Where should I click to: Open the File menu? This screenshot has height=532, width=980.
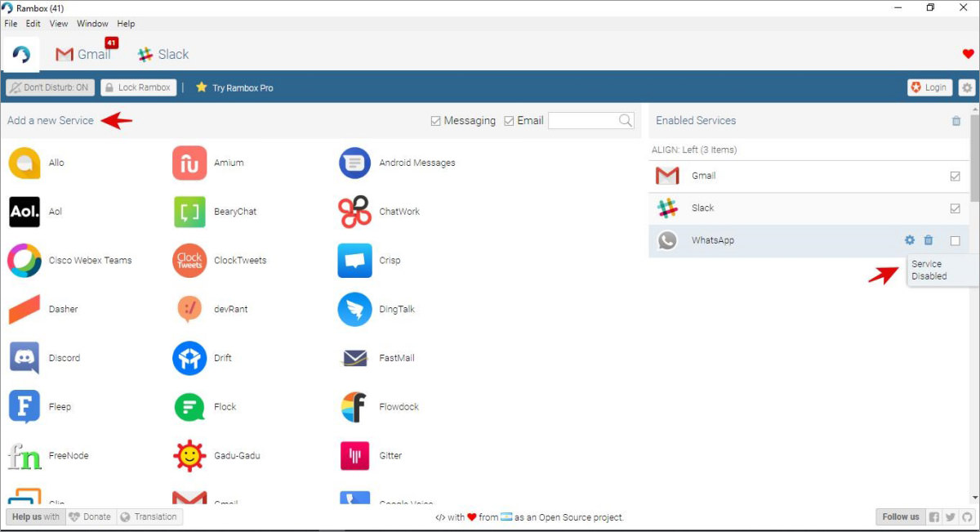11,24
